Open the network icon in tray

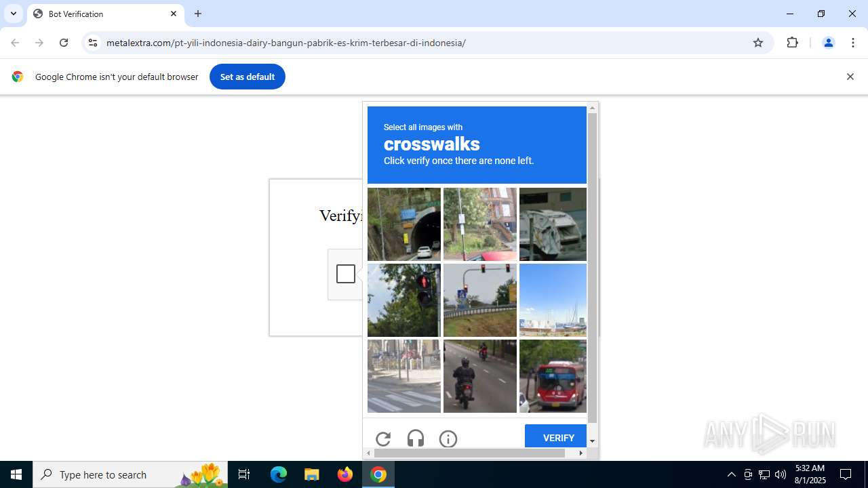pyautogui.click(x=764, y=474)
